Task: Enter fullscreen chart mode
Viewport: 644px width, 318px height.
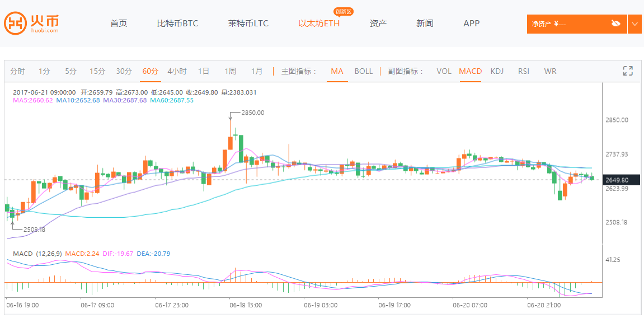Action: pyautogui.click(x=628, y=71)
